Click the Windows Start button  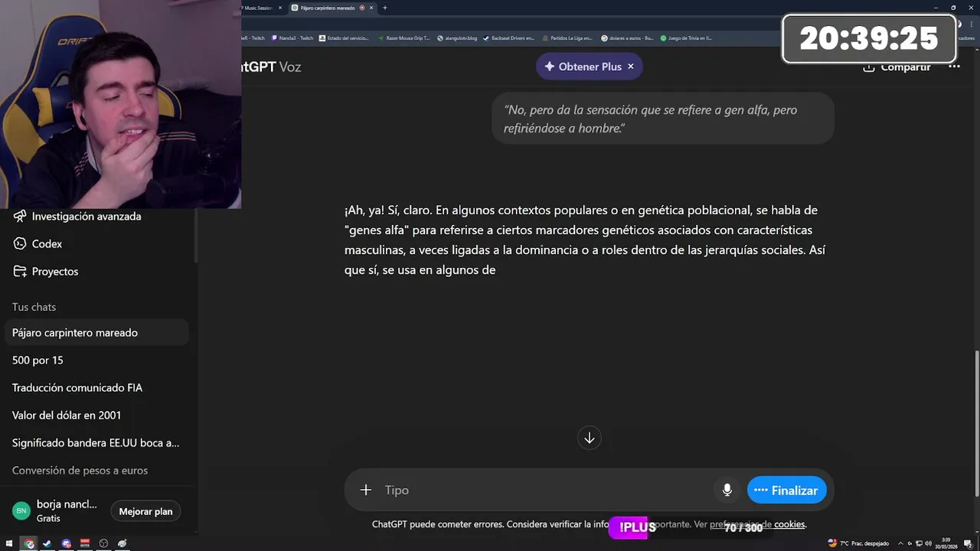click(10, 543)
